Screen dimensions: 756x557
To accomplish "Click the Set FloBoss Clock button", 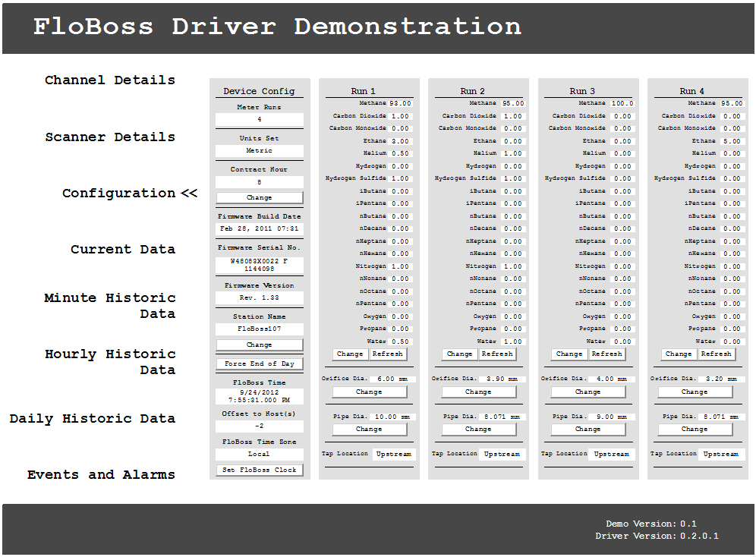I will pyautogui.click(x=260, y=470).
